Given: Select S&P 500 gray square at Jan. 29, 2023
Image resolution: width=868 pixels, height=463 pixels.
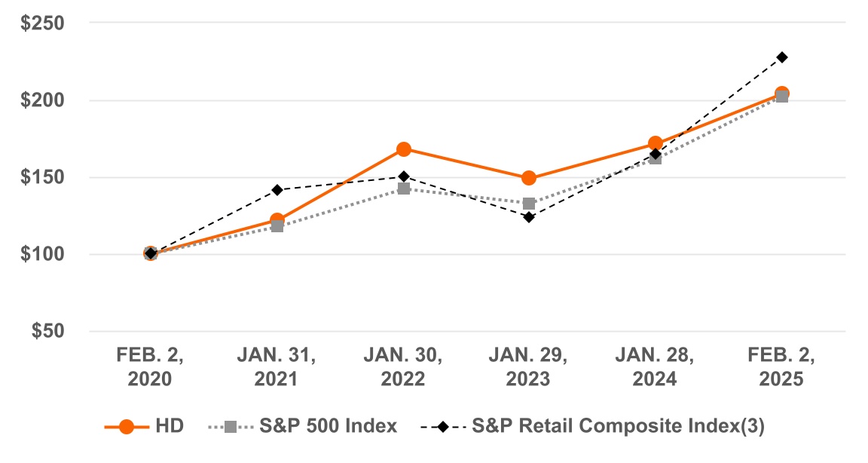Looking at the screenshot, I should tap(529, 204).
